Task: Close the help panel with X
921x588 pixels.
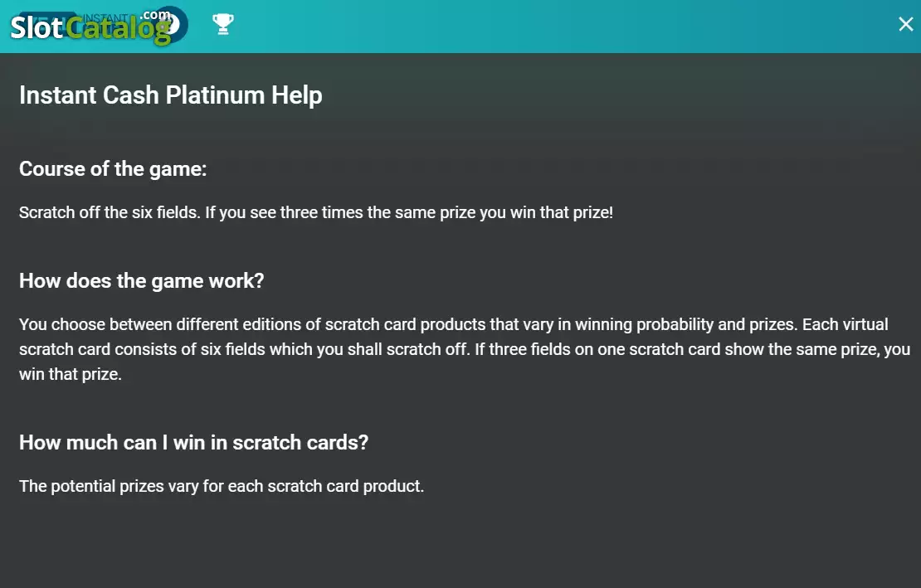Action: (x=906, y=24)
